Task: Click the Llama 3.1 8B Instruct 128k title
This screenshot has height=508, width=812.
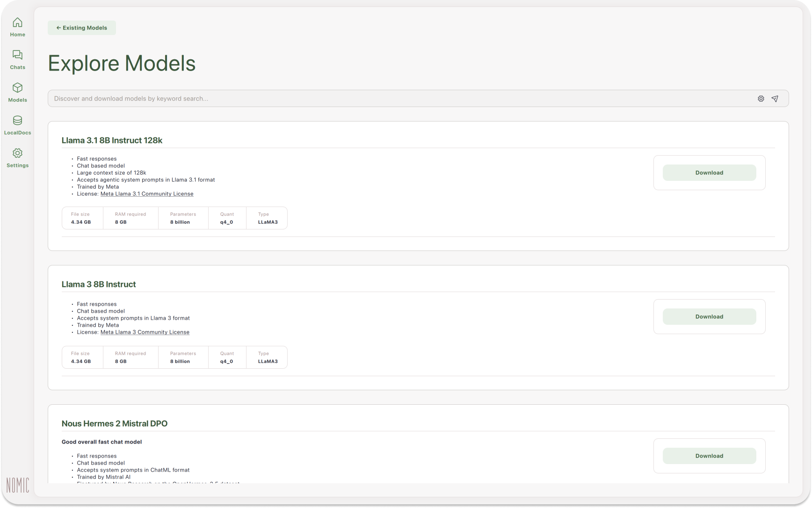Action: [x=112, y=140]
